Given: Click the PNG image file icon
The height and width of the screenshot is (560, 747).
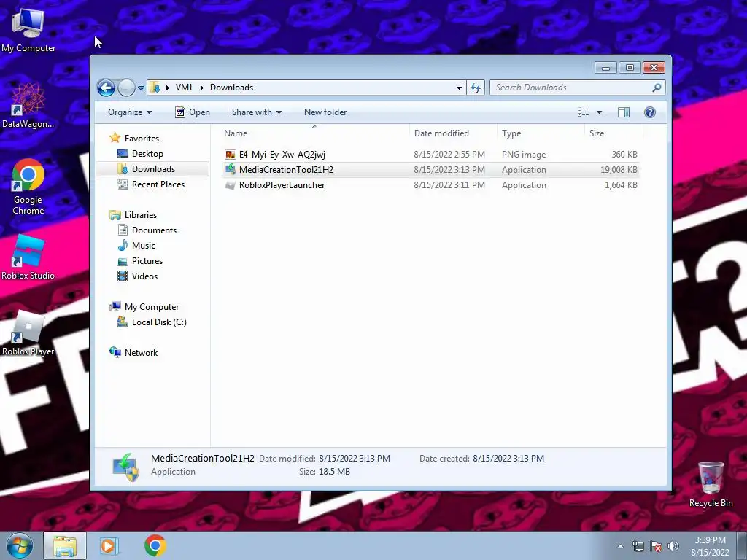Looking at the screenshot, I should point(231,155).
